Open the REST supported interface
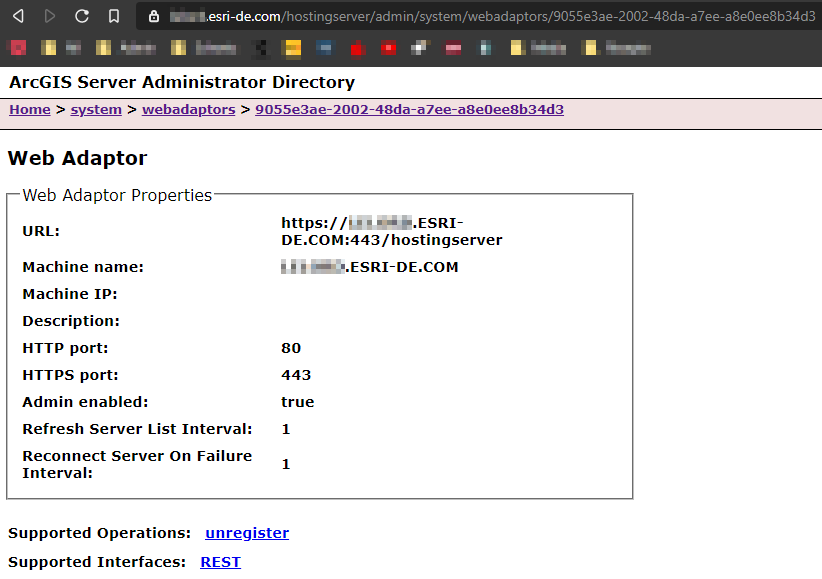822x579 pixels. coord(220,562)
